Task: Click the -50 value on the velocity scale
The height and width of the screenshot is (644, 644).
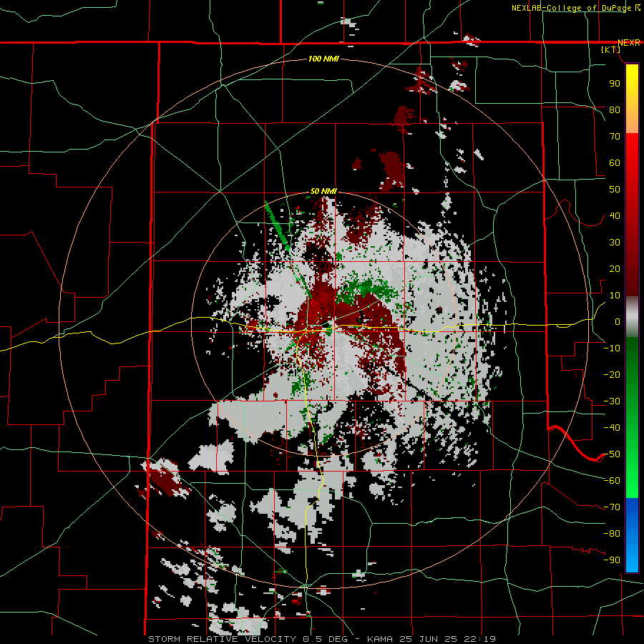Action: (x=612, y=454)
